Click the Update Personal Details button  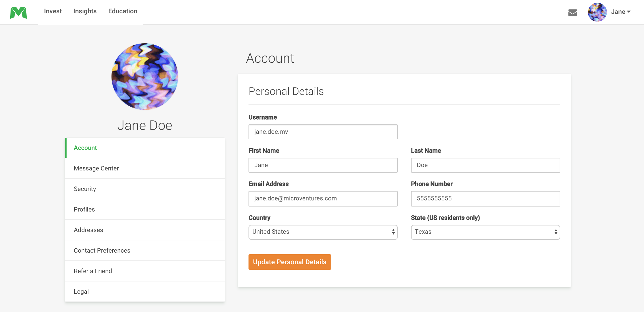pyautogui.click(x=290, y=262)
